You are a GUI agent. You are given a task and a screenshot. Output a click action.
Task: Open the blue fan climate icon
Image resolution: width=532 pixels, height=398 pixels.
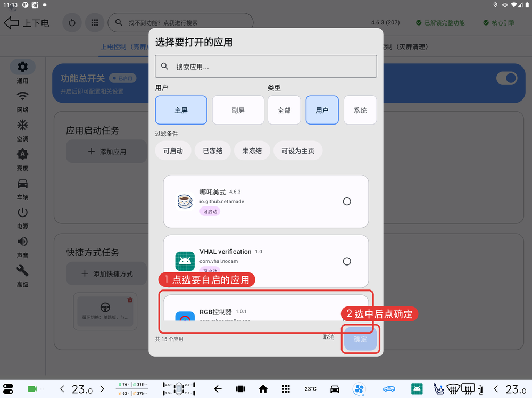(359, 389)
